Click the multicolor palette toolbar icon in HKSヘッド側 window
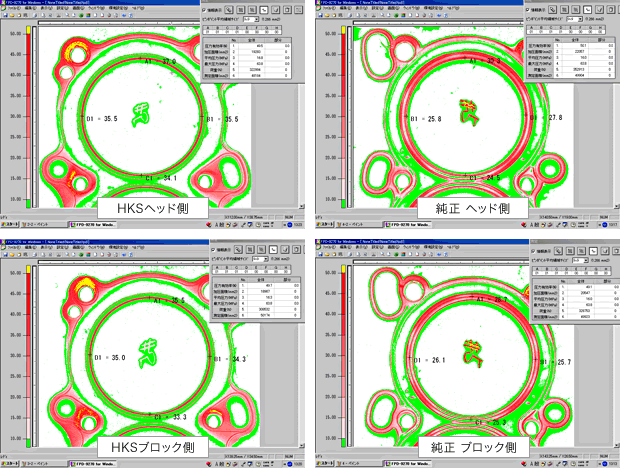Viewport: 620px width, 468px height. [x=88, y=15]
